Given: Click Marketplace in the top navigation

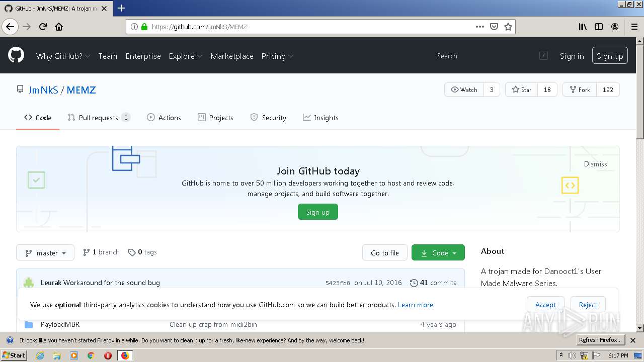Looking at the screenshot, I should click(232, 56).
